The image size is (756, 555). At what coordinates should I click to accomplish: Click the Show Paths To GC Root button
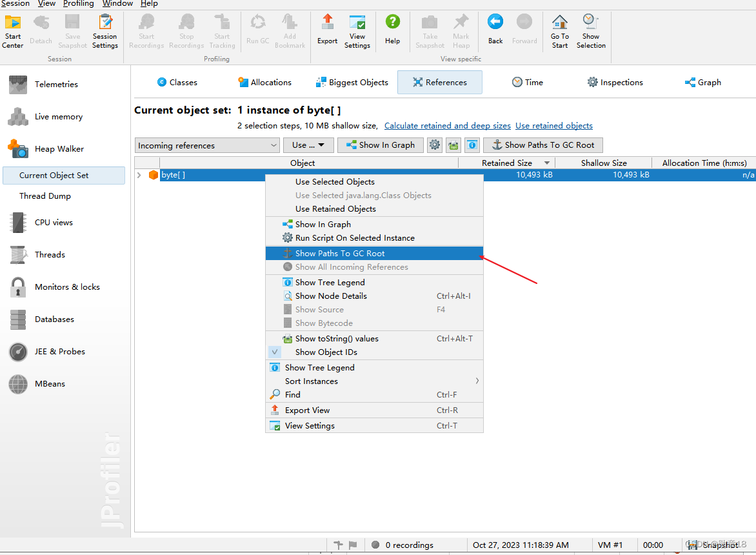pyautogui.click(x=542, y=145)
